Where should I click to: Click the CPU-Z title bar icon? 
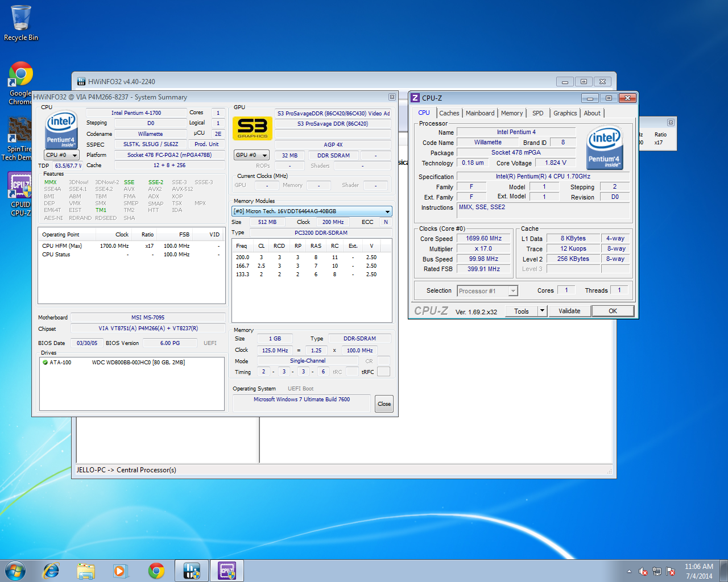pos(415,98)
